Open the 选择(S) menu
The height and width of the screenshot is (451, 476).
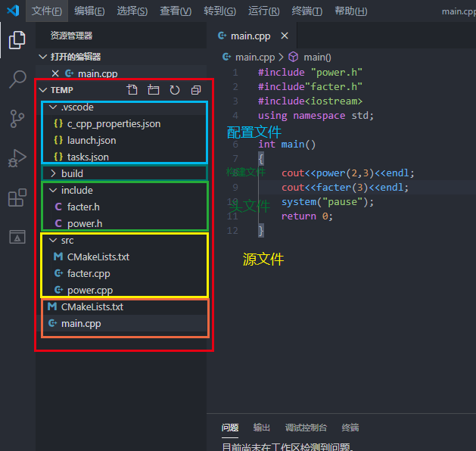(132, 11)
